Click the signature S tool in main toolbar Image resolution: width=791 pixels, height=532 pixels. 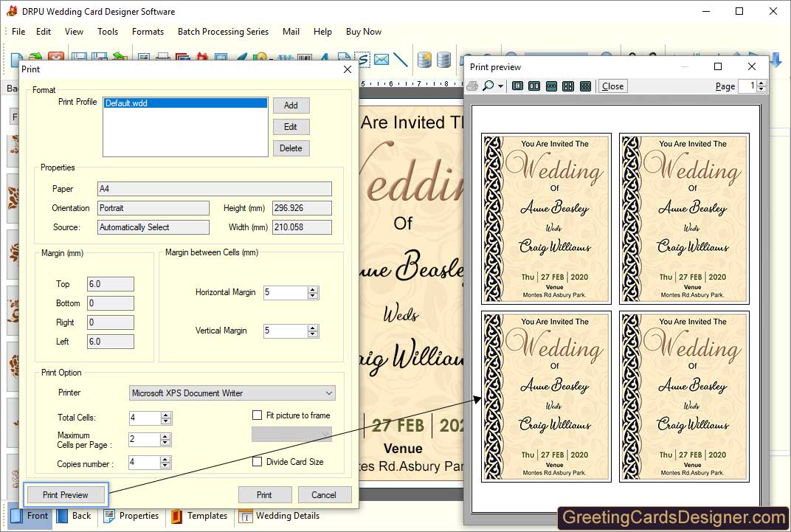(x=363, y=59)
